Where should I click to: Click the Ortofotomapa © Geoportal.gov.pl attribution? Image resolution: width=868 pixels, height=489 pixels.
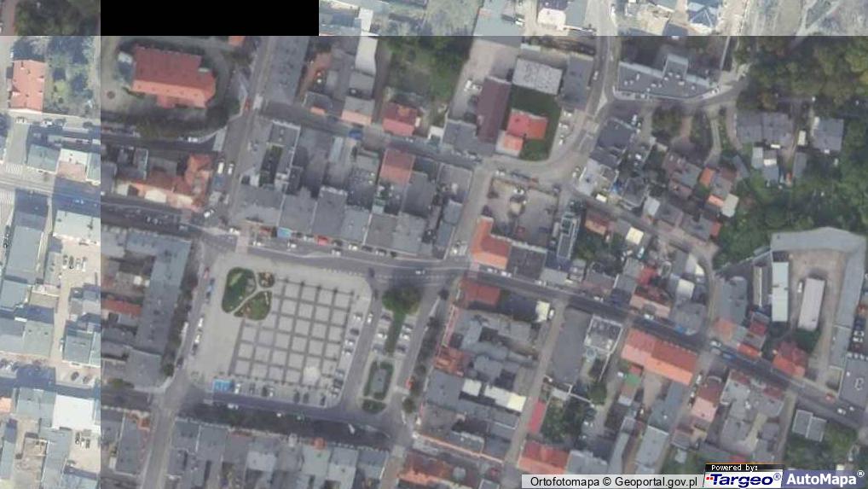point(613,482)
